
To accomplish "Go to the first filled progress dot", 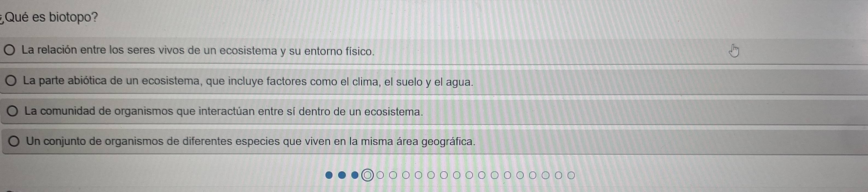I will pos(329,175).
